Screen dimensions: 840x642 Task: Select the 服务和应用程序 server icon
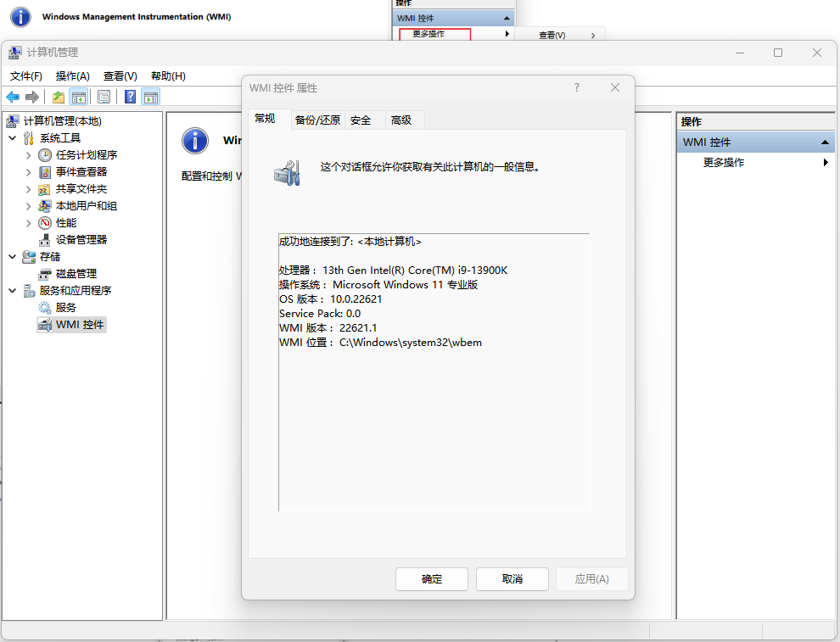pyautogui.click(x=29, y=291)
